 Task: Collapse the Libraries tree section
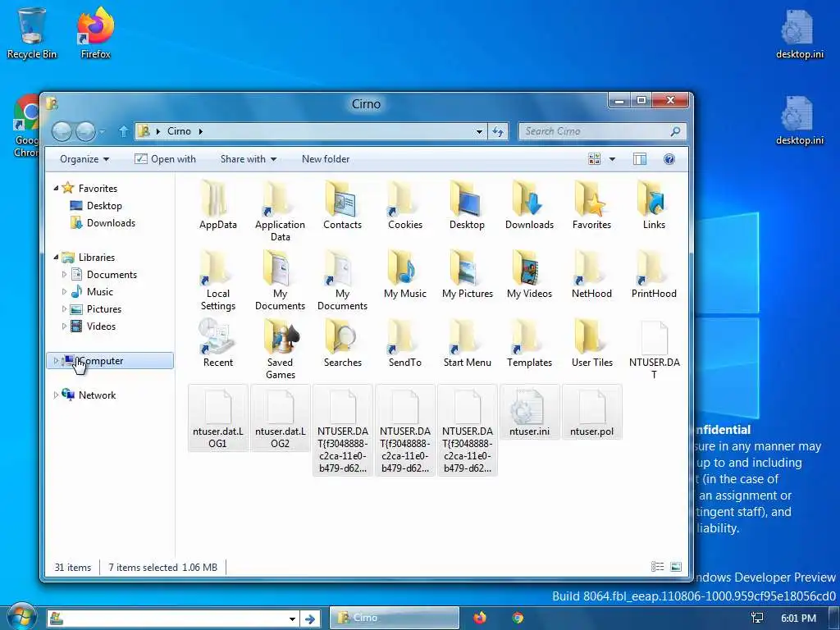[x=57, y=257]
